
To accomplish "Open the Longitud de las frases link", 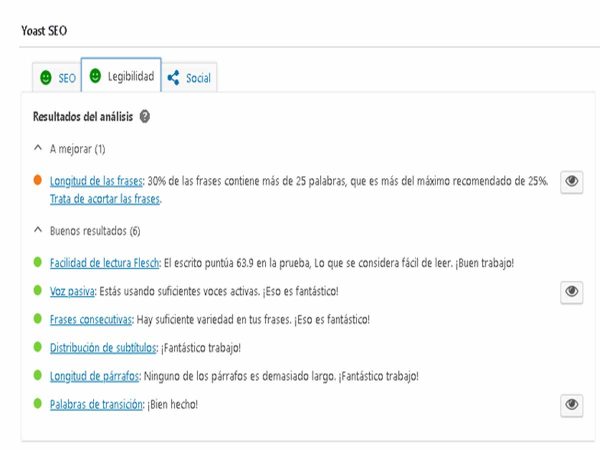I will point(95,181).
